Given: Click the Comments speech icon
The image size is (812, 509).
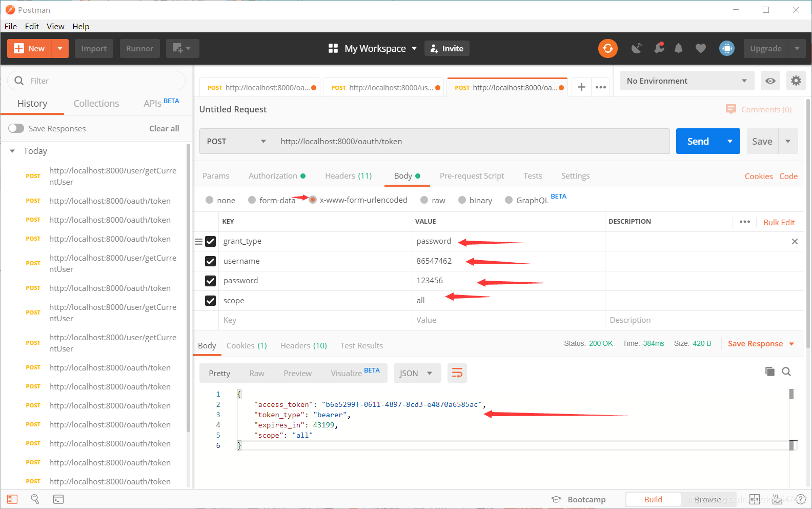Looking at the screenshot, I should pos(731,109).
